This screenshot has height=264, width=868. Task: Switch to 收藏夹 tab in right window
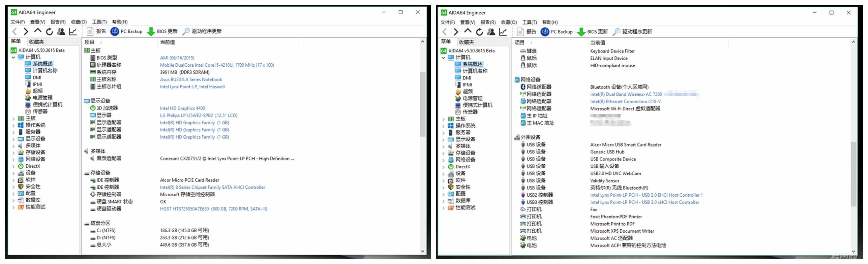466,42
